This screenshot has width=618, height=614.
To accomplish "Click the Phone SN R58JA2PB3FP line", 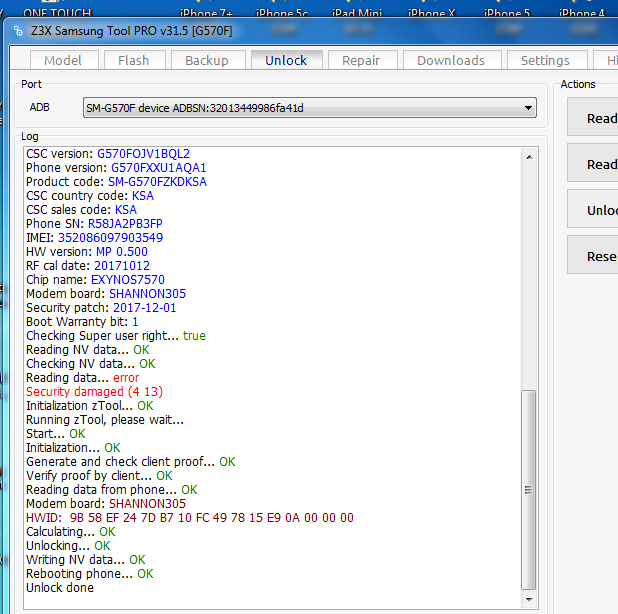I will point(94,224).
